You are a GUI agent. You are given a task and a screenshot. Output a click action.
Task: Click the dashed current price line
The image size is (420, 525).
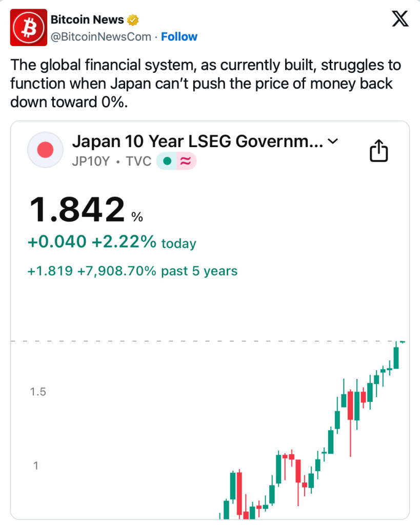(205, 341)
